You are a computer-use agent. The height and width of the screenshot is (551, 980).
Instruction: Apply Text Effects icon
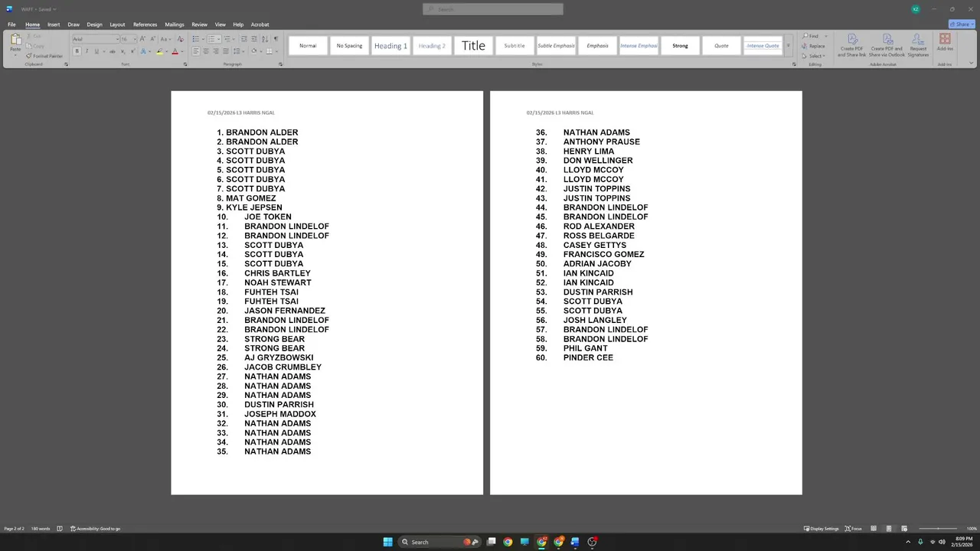(143, 51)
